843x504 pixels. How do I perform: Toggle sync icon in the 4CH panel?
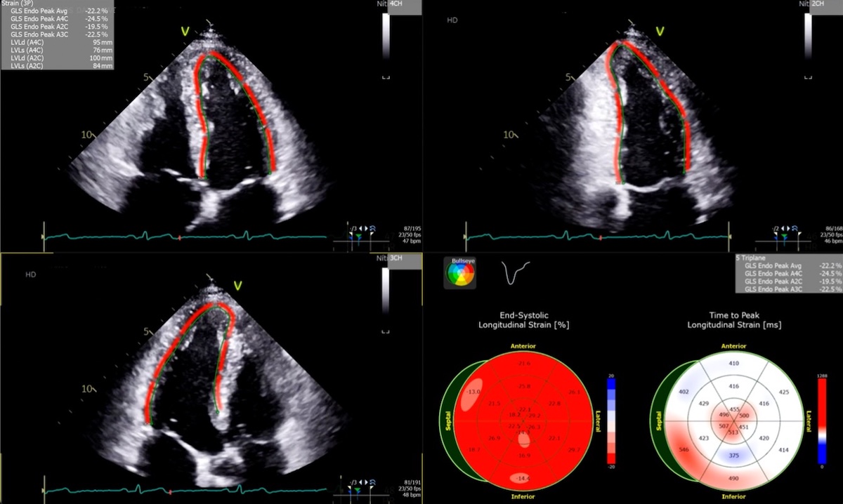pyautogui.click(x=372, y=228)
